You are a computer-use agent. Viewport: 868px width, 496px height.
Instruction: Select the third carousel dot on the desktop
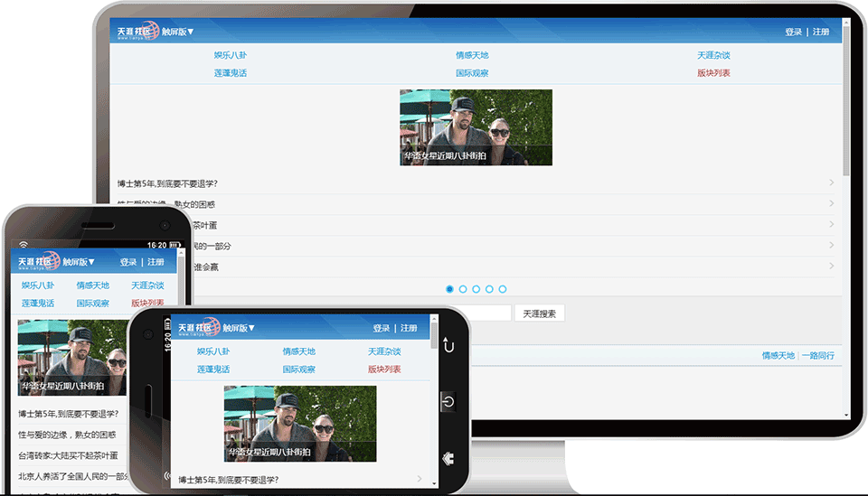click(x=476, y=289)
